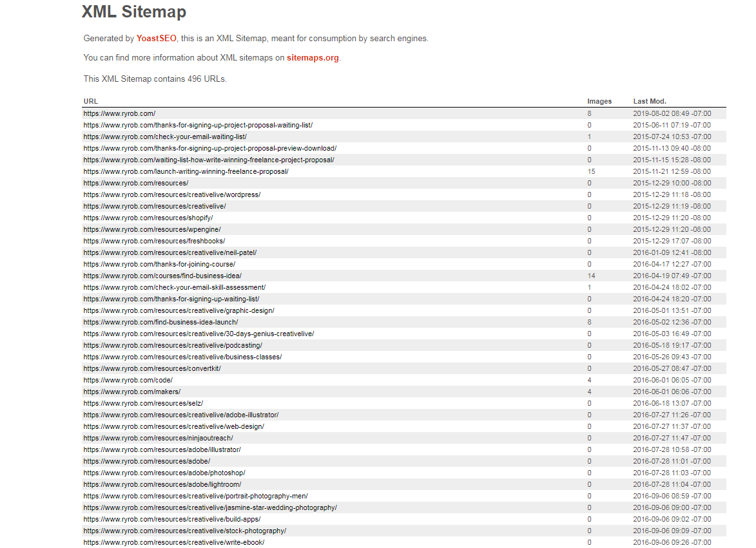Visit the resources page URL

tap(135, 183)
